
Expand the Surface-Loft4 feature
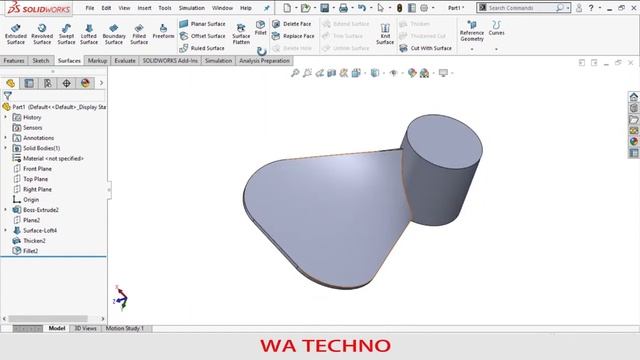coord(6,230)
